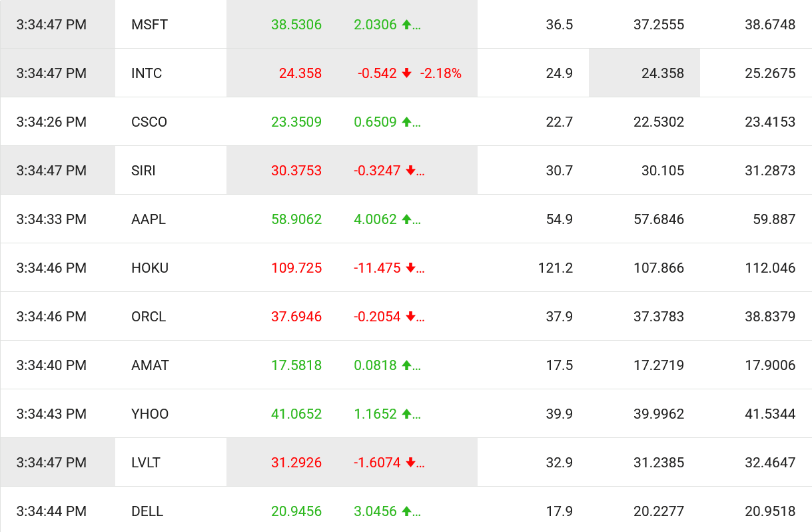Click the red down arrow in HOKU row

(x=411, y=268)
